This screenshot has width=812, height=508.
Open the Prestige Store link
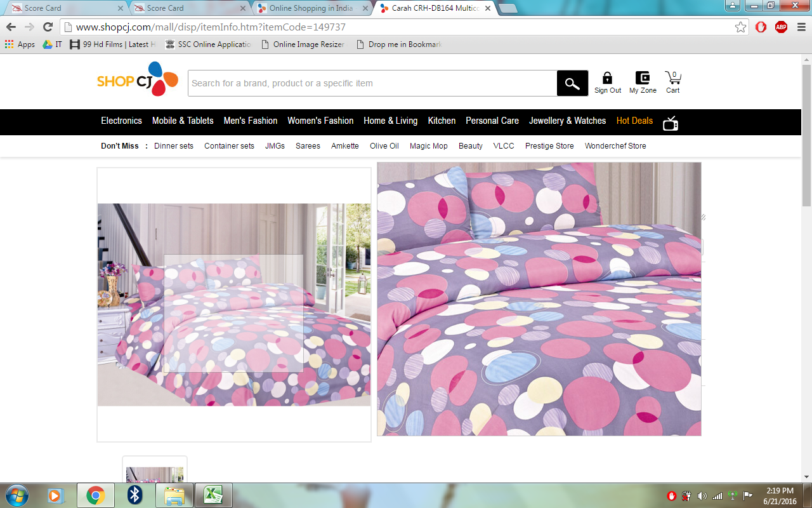tap(549, 146)
